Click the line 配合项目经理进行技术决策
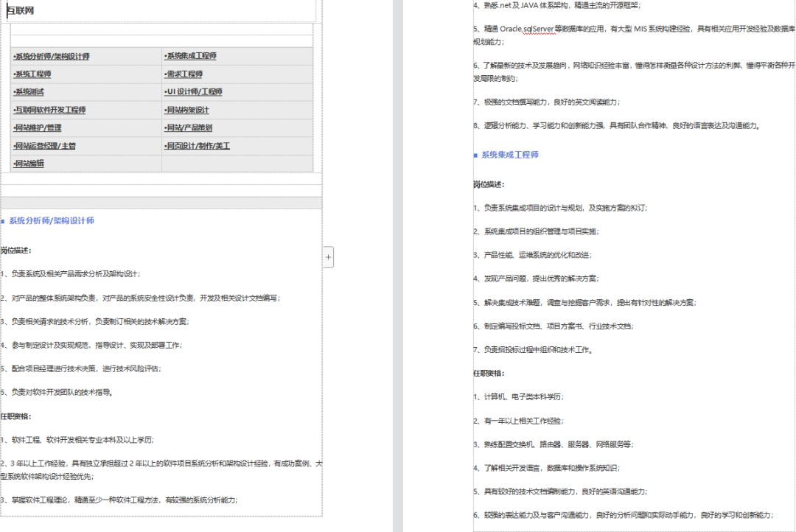 click(x=81, y=368)
